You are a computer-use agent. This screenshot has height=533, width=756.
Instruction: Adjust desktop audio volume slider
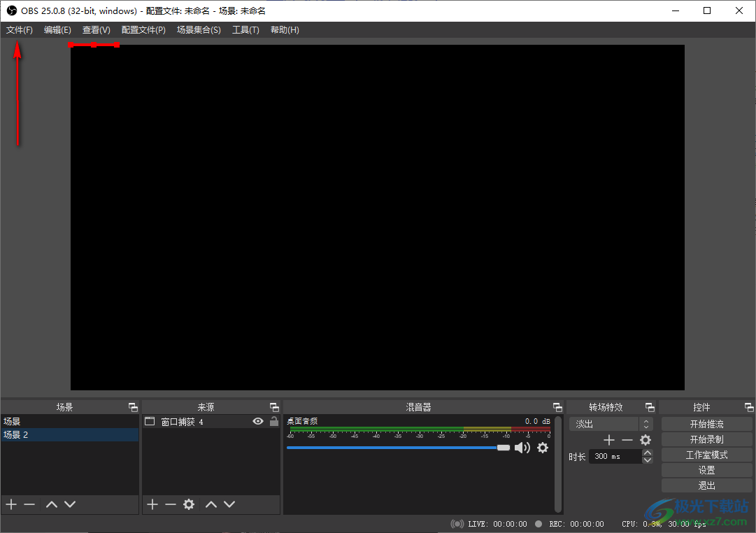(x=398, y=448)
